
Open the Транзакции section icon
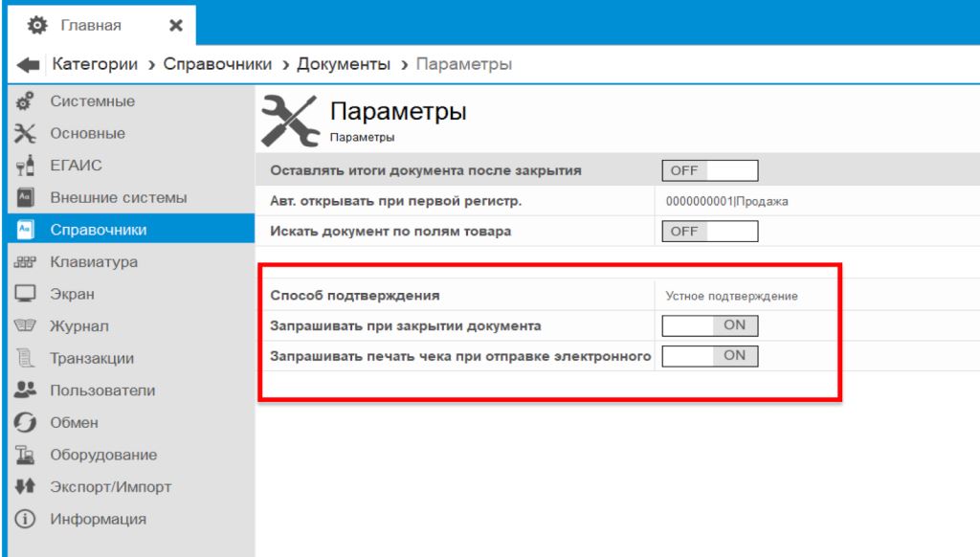pyautogui.click(x=25, y=358)
